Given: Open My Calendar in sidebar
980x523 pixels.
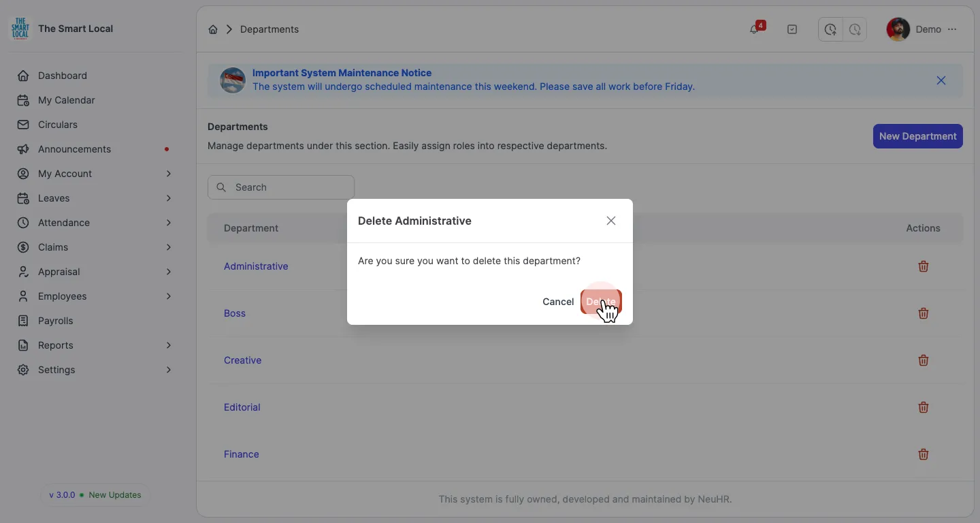Looking at the screenshot, I should click(x=94, y=100).
